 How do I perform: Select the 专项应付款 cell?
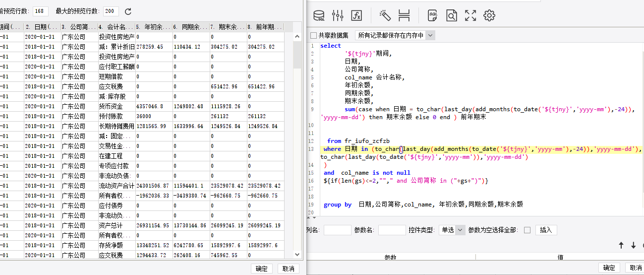coord(116,166)
